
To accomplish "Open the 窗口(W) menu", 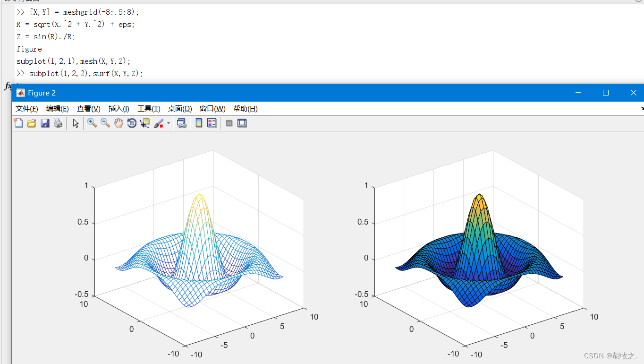I will click(x=212, y=109).
